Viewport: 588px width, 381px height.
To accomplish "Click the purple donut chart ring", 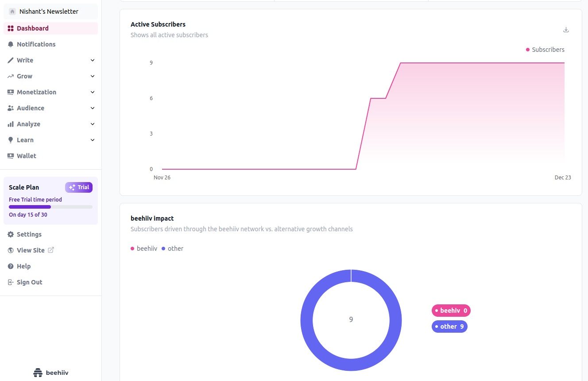I will point(307,320).
